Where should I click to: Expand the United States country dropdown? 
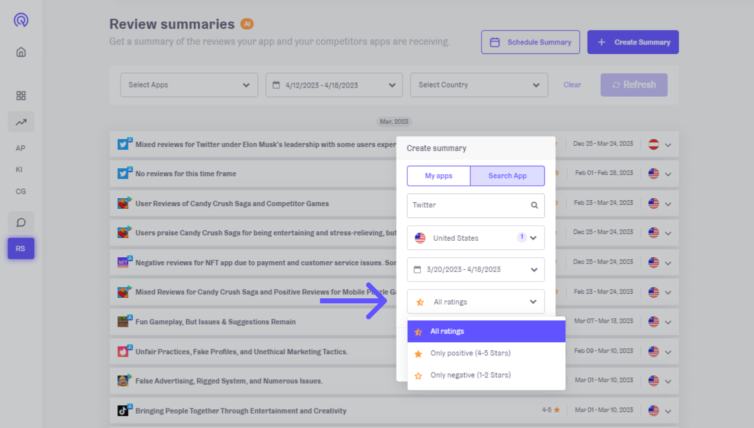(476, 238)
